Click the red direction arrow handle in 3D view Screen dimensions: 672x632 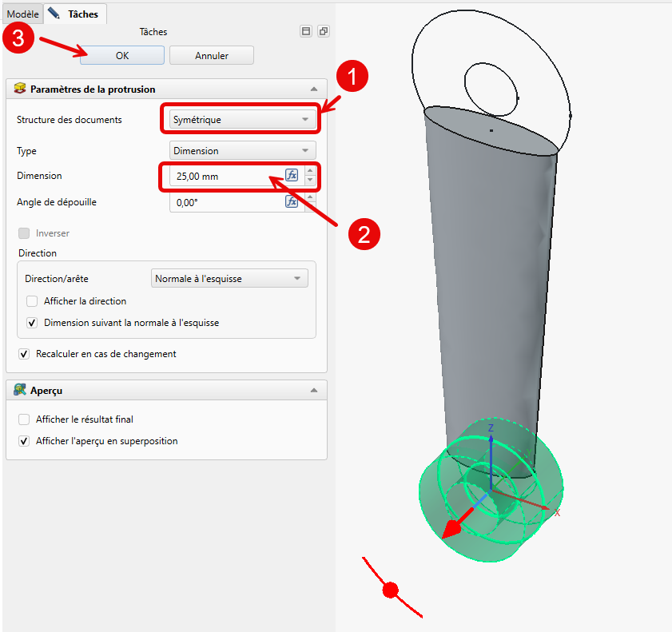[x=454, y=528]
